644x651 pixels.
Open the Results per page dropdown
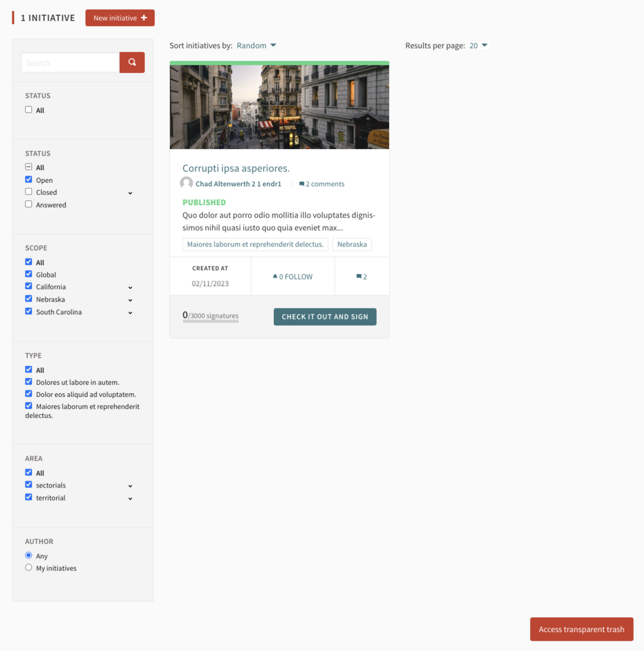point(478,46)
